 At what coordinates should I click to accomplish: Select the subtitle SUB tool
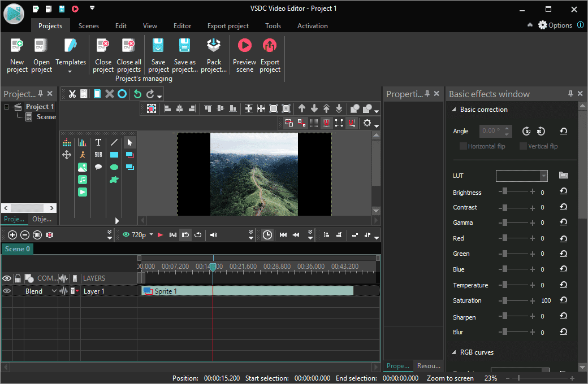point(98,155)
